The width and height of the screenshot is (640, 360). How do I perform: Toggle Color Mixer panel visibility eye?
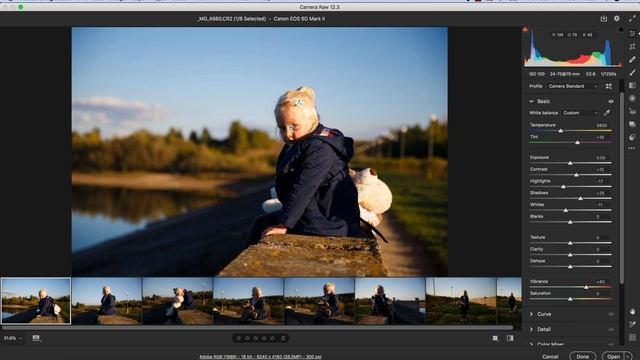pos(611,344)
